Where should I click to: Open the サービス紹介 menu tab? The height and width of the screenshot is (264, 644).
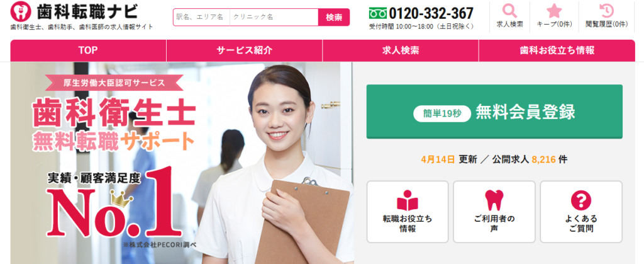tap(245, 50)
